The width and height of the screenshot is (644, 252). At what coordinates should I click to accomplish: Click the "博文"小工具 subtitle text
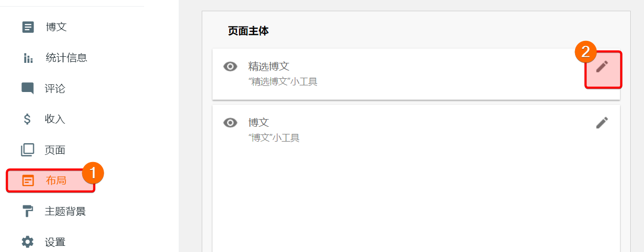click(x=274, y=138)
